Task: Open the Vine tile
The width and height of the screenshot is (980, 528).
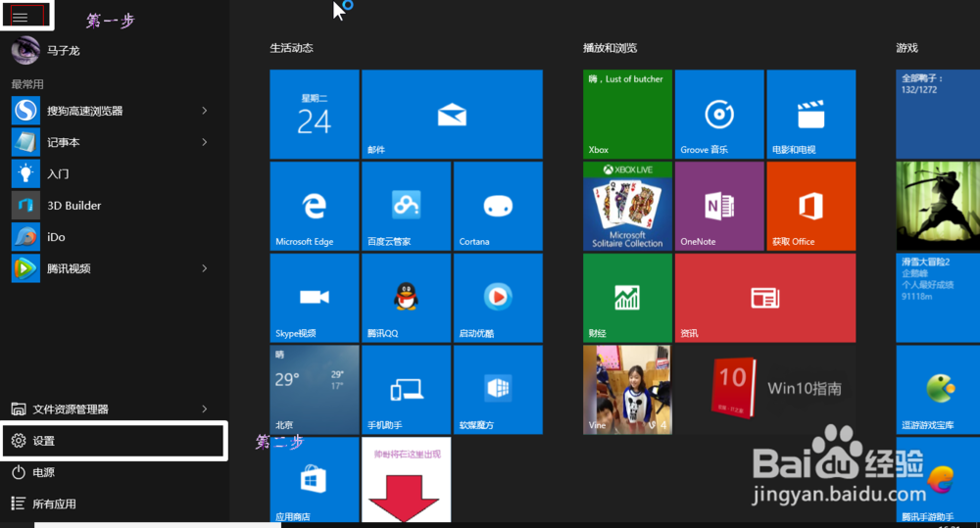Action: (627, 390)
